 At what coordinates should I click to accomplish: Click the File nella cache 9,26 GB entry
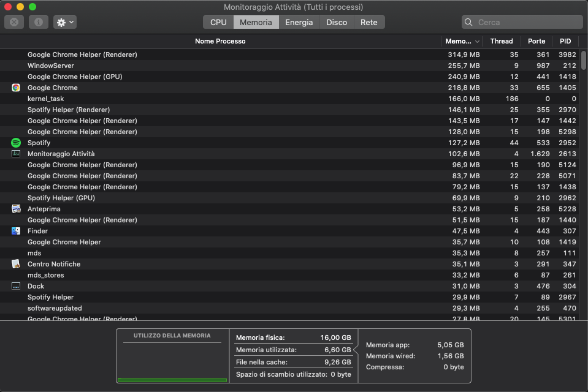[294, 362]
